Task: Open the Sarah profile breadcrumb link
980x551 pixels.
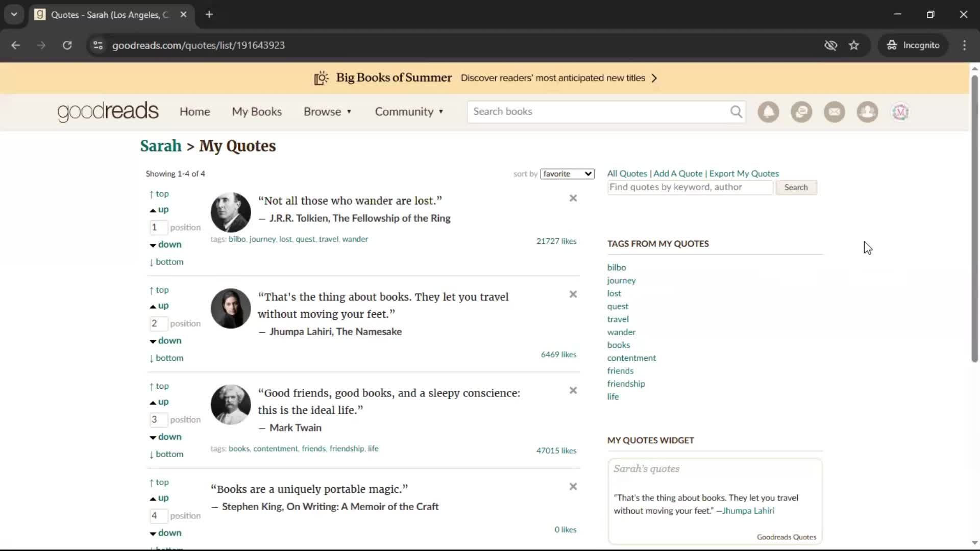Action: pyautogui.click(x=161, y=146)
